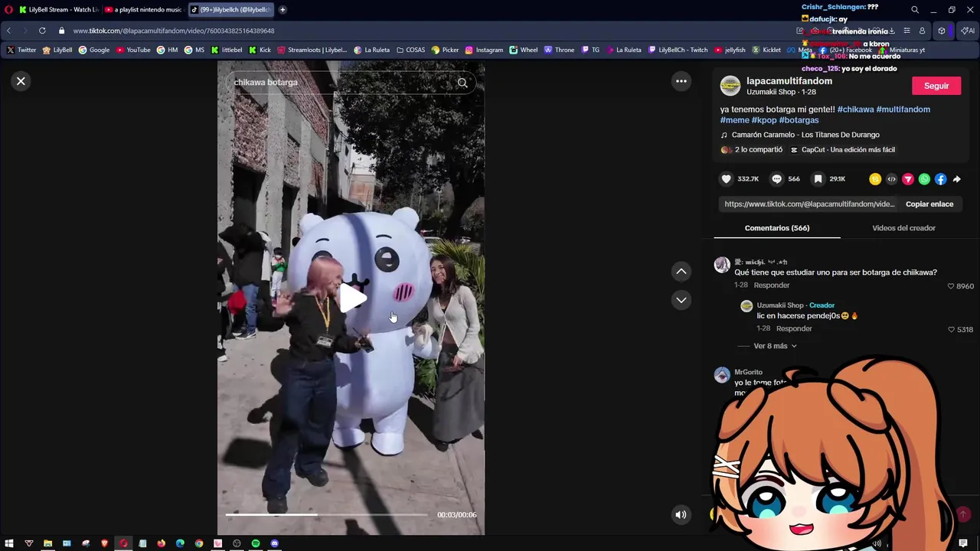Mute the video with the speaker icon
The image size is (980, 551).
[x=681, y=515]
